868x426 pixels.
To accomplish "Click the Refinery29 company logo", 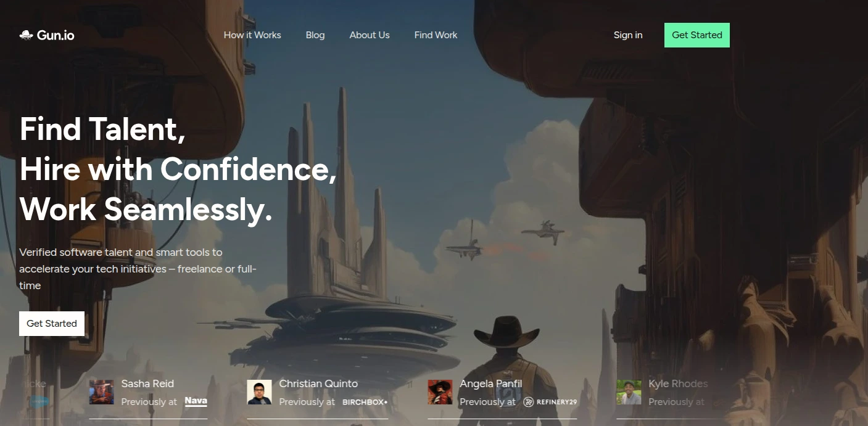I will point(550,402).
